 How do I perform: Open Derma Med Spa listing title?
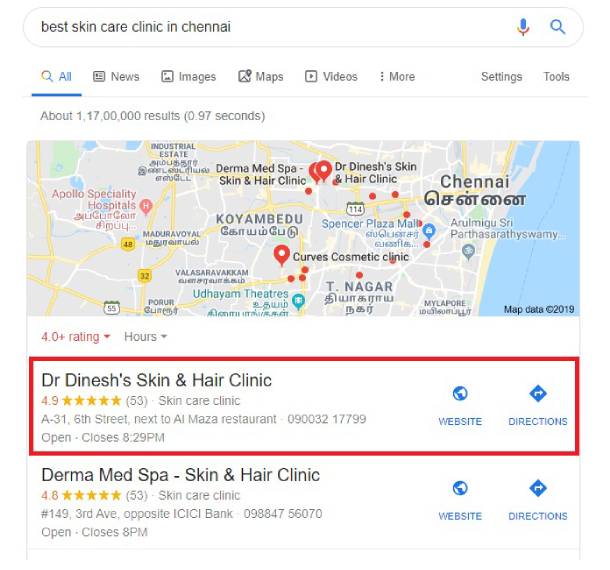point(181,475)
